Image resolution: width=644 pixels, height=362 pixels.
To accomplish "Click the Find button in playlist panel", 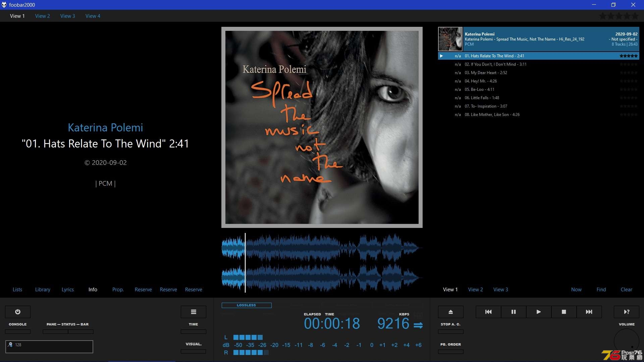I will coord(601,289).
